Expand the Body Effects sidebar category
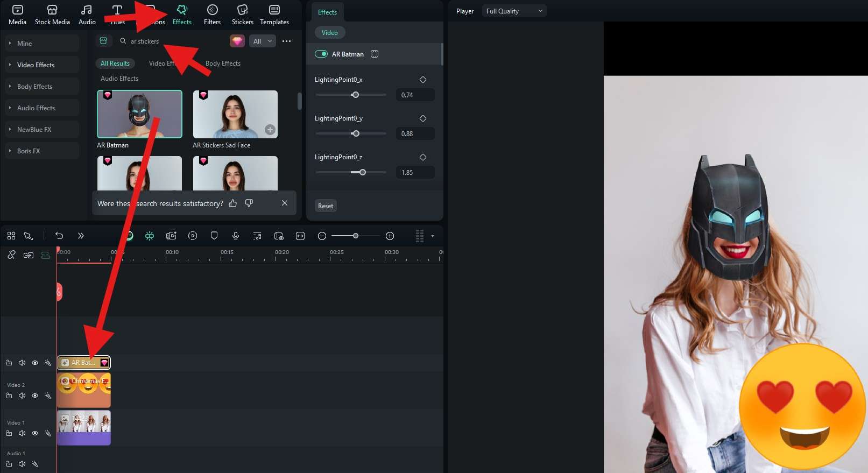 (41, 86)
